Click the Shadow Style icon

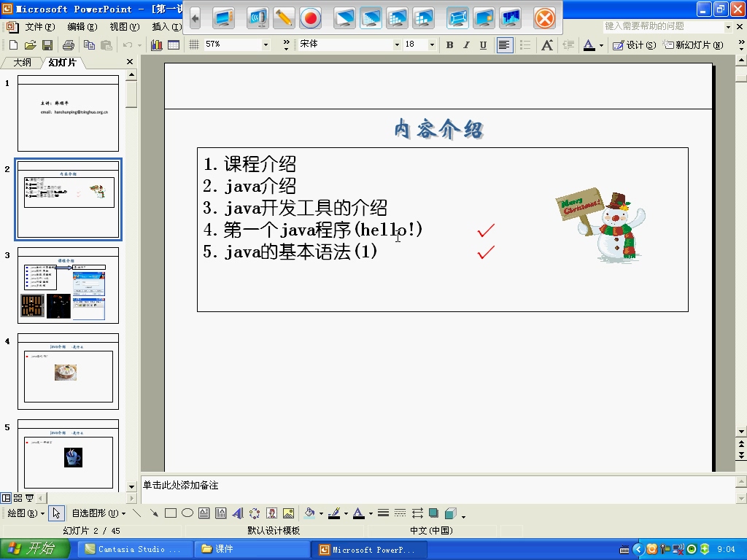tap(433, 513)
